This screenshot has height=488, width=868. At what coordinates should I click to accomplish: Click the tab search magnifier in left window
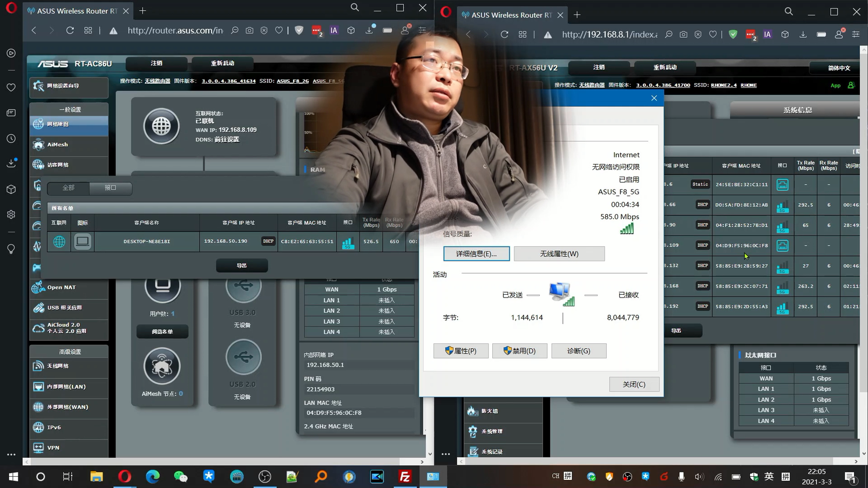pos(355,8)
